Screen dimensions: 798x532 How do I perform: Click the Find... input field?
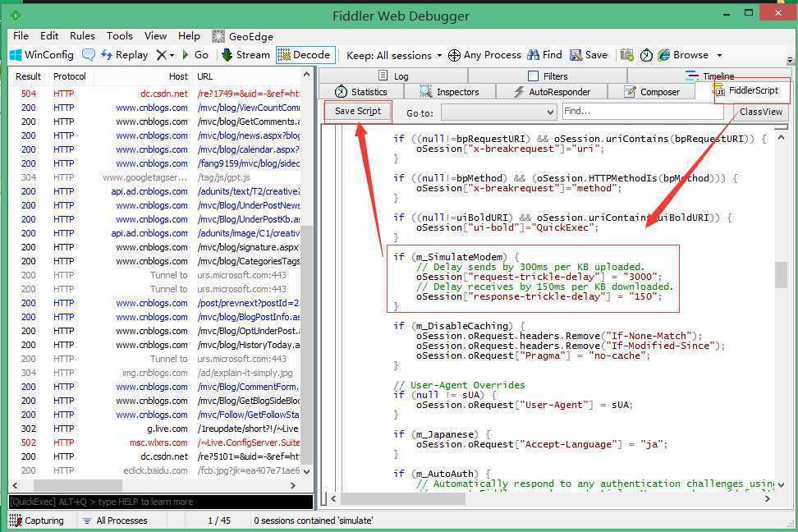click(x=644, y=111)
